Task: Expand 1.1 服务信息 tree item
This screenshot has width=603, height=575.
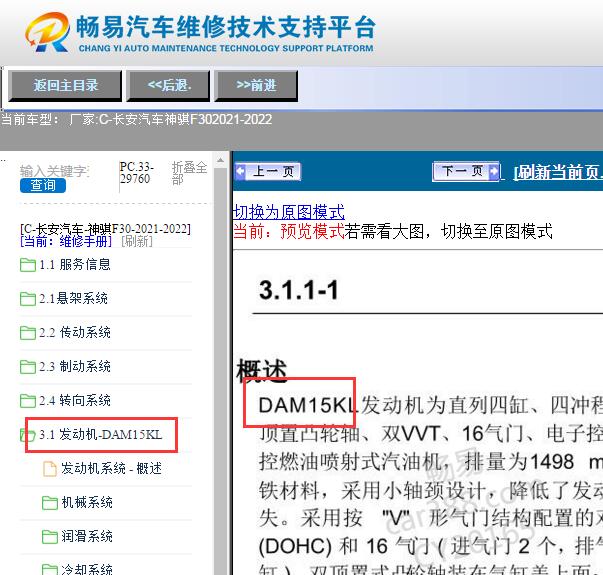Action: (x=75, y=265)
